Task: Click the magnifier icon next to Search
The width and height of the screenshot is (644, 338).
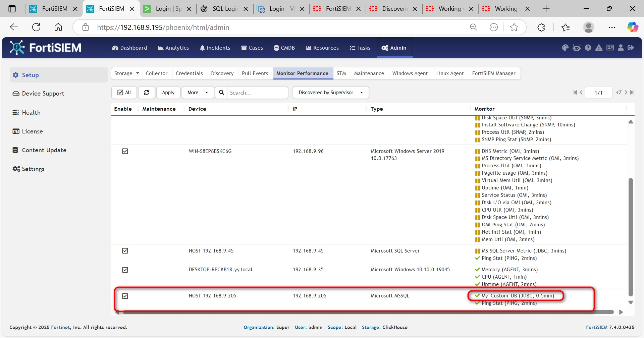Action: [x=221, y=93]
